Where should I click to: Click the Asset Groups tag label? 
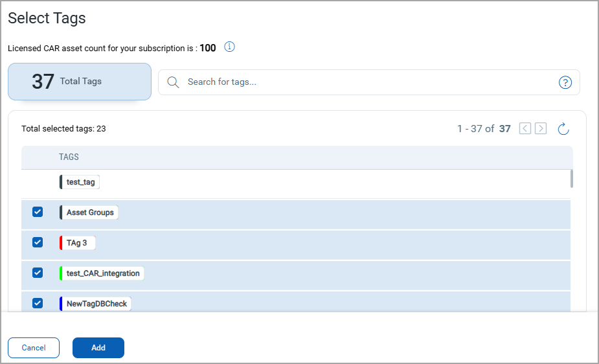coord(89,212)
